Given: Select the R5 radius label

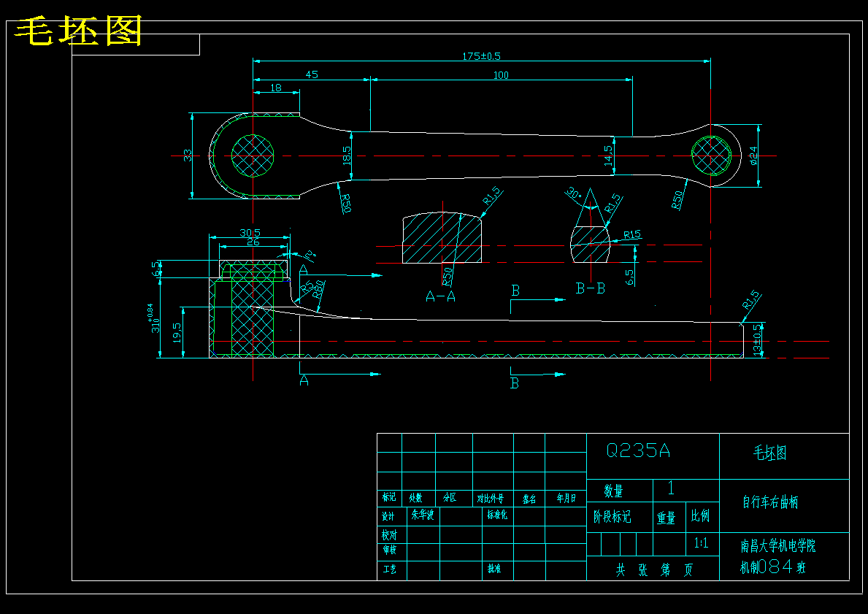Looking at the screenshot, I should coord(307,286).
